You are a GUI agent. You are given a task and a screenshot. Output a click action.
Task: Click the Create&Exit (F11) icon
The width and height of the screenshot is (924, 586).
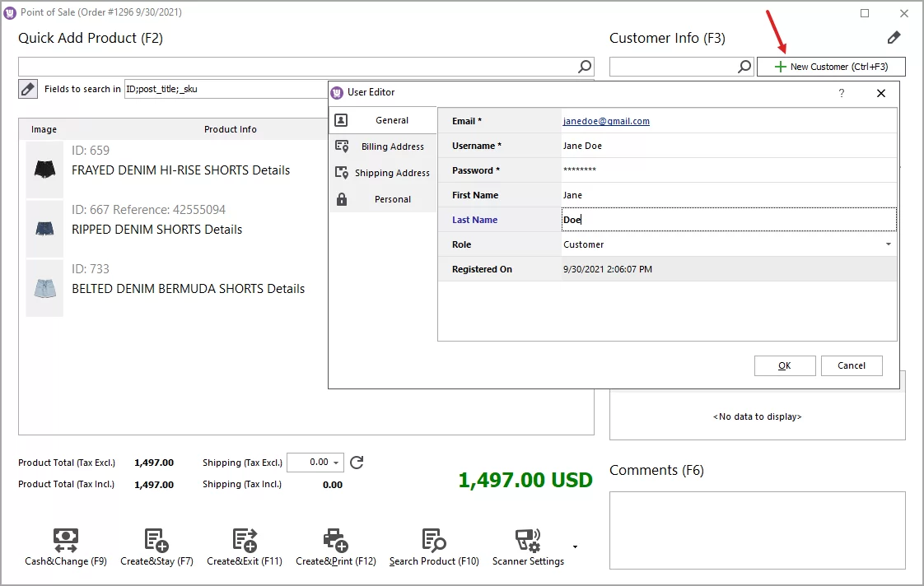(x=245, y=542)
